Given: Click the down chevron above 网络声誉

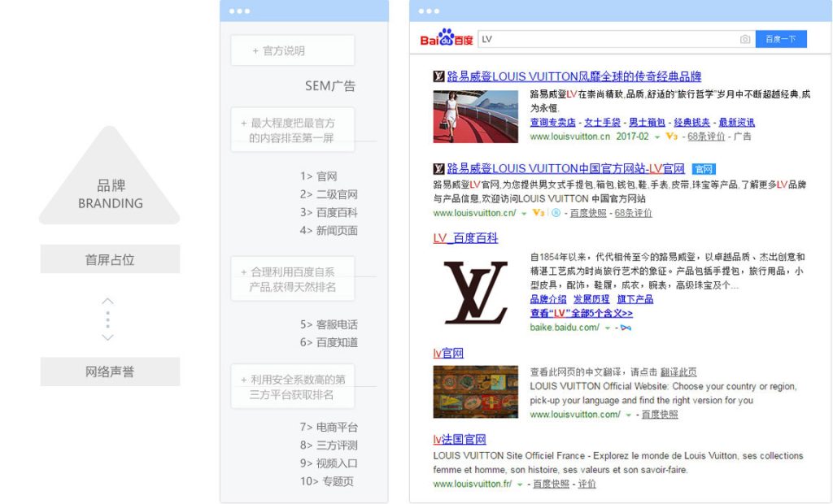Looking at the screenshot, I should pos(107,337).
